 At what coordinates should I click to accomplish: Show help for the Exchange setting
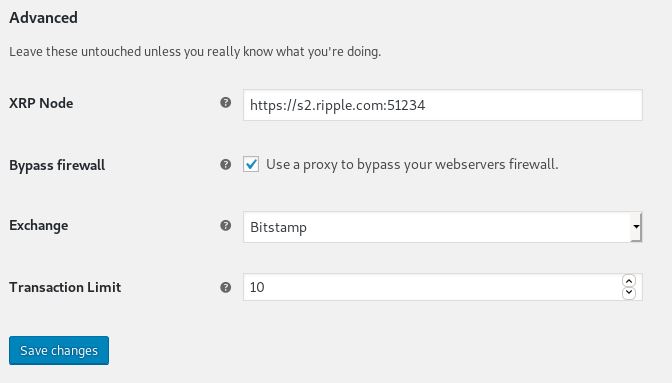(x=225, y=225)
